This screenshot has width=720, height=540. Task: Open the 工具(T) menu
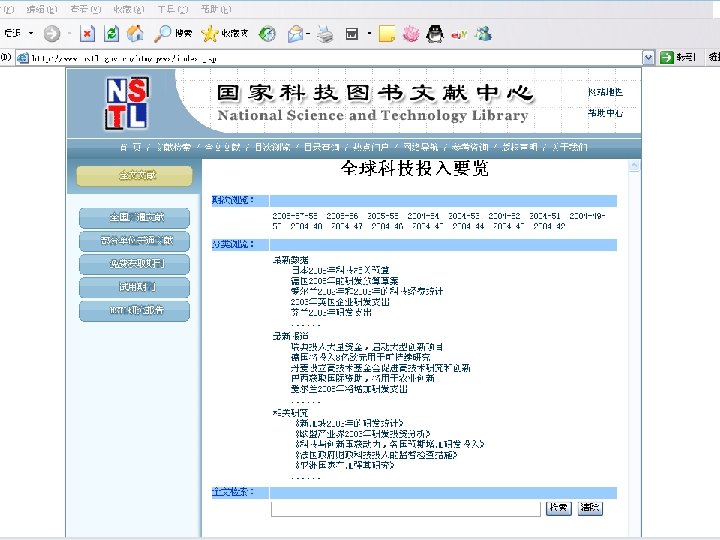[173, 9]
